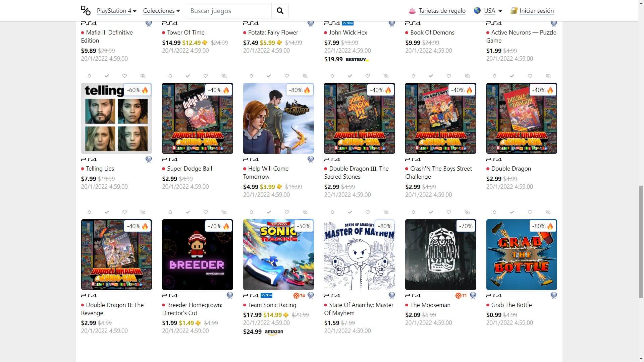Open the Double Dragon game title link
This screenshot has width=644, height=362.
[511, 169]
